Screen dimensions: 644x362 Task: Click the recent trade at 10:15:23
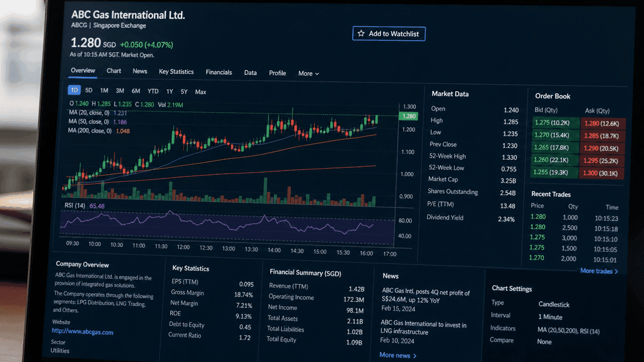click(x=574, y=218)
